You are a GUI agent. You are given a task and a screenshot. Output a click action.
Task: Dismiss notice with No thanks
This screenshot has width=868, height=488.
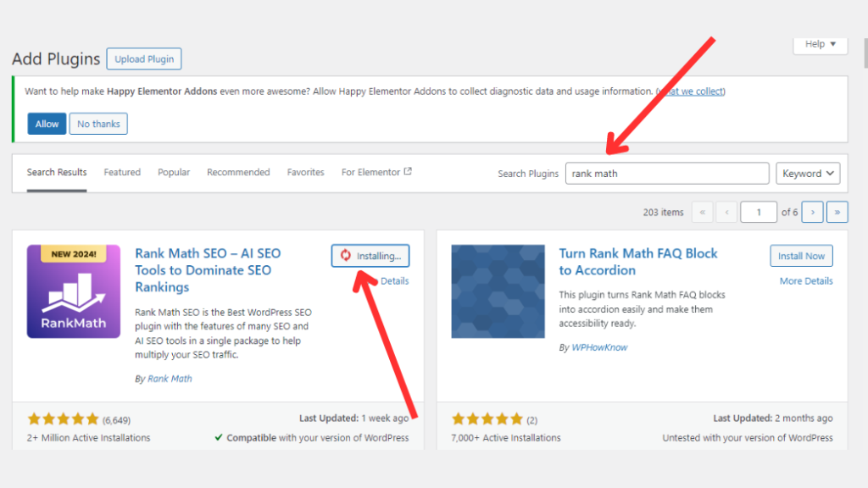[x=98, y=124]
